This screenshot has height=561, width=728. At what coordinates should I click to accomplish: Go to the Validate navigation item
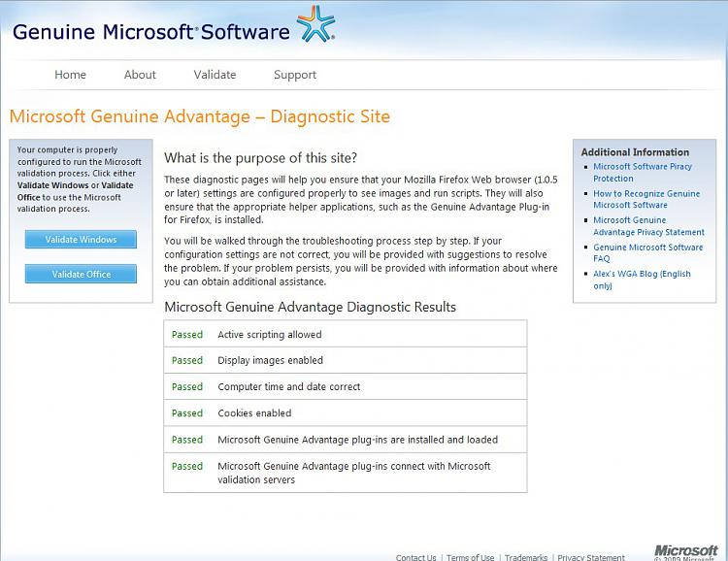click(x=215, y=75)
